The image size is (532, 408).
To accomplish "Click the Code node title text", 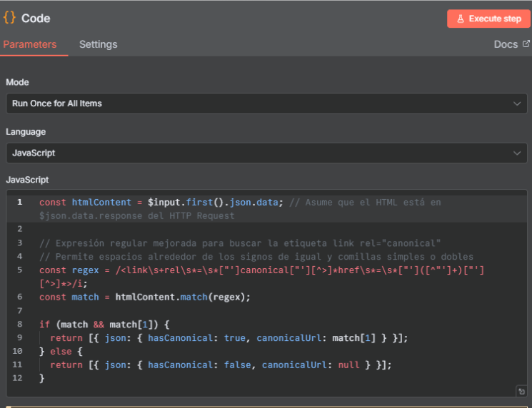I will point(36,19).
